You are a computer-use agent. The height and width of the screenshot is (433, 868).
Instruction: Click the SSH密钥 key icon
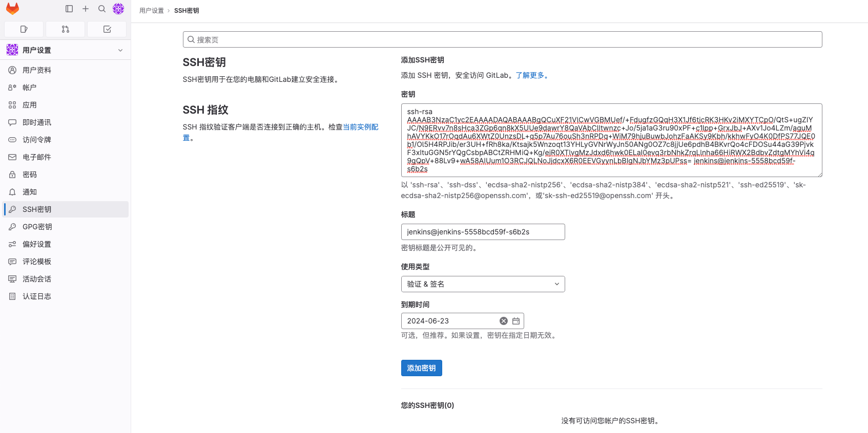(12, 209)
